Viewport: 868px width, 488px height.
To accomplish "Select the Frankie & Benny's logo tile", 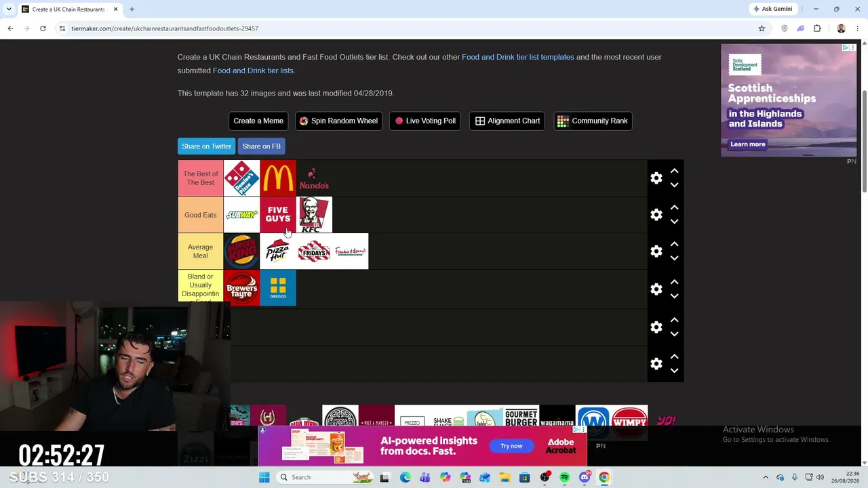I will [351, 251].
